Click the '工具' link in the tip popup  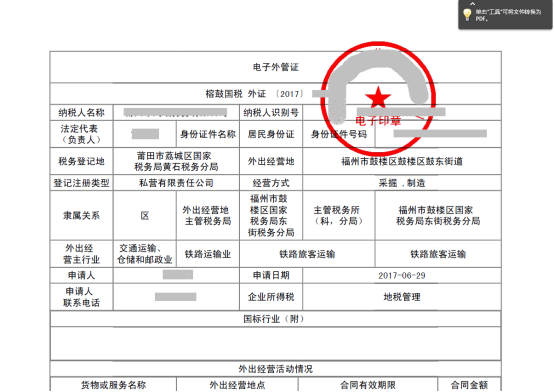(x=493, y=12)
